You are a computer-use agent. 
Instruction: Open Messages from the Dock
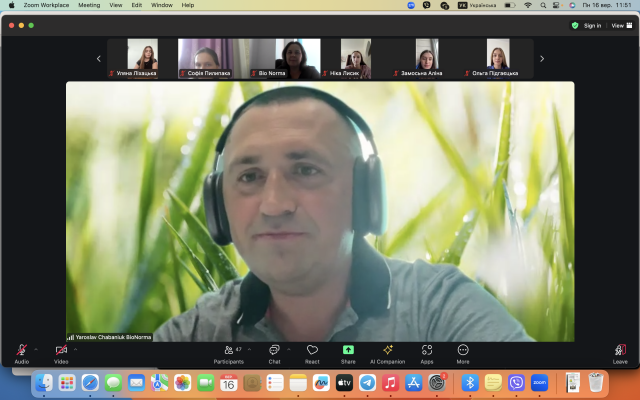tap(113, 383)
